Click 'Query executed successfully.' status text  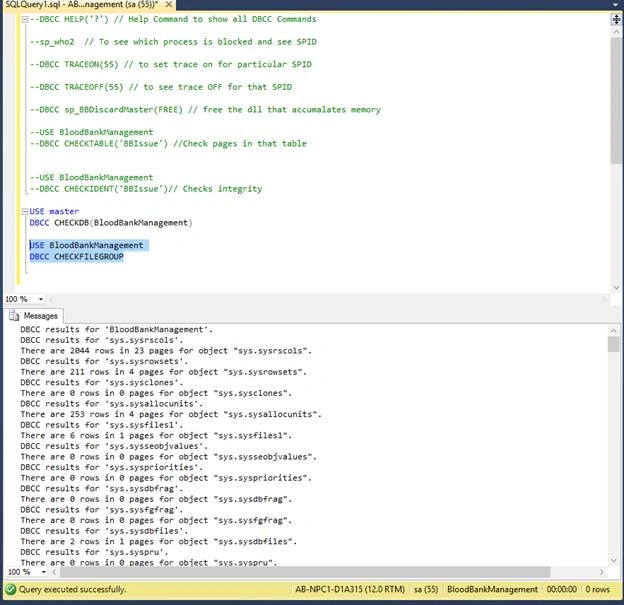point(72,589)
